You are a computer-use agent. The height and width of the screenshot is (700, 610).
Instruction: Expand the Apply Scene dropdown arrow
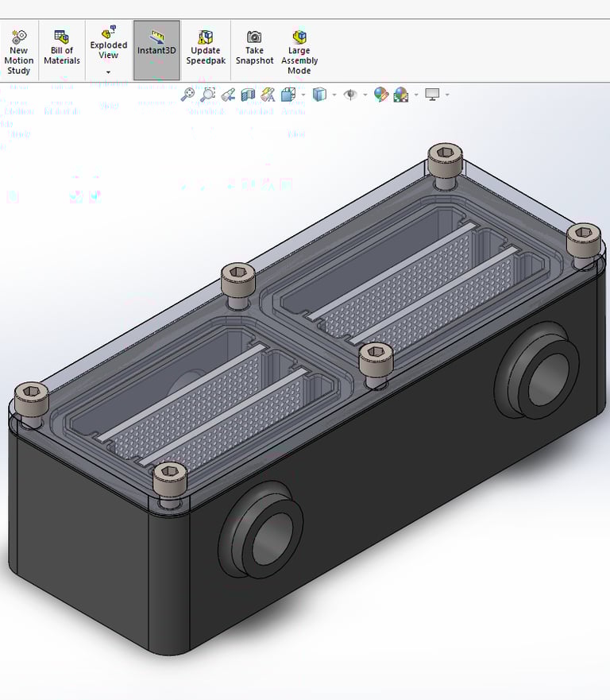point(416,95)
